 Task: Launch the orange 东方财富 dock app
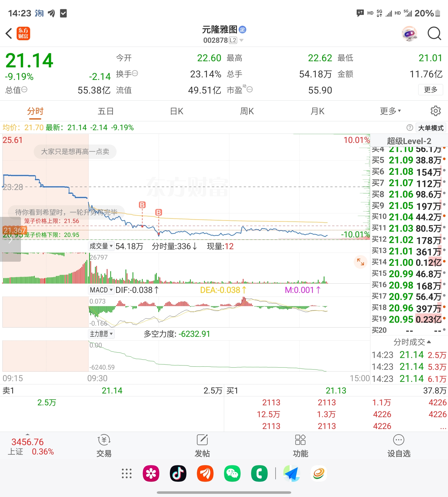point(205,474)
